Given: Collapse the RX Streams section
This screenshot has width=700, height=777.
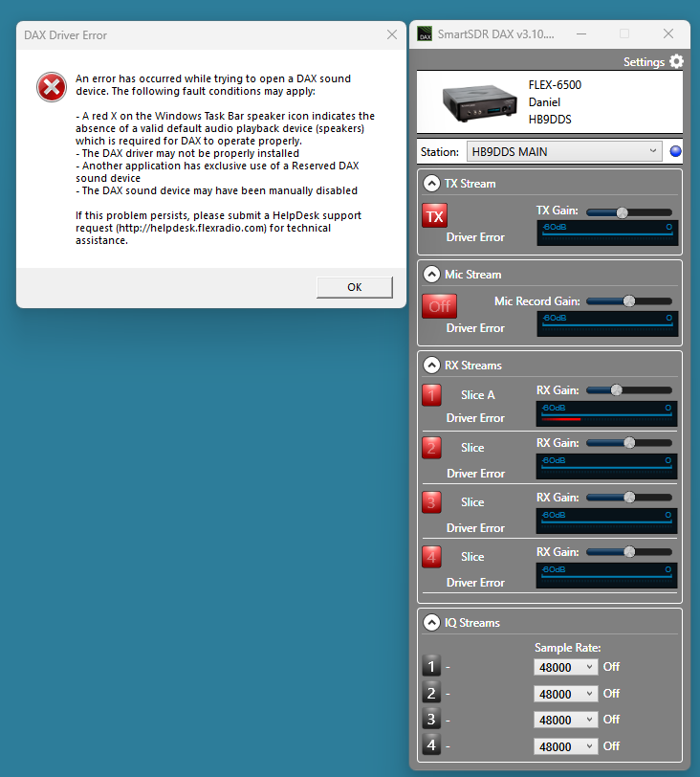Looking at the screenshot, I should tap(431, 366).
